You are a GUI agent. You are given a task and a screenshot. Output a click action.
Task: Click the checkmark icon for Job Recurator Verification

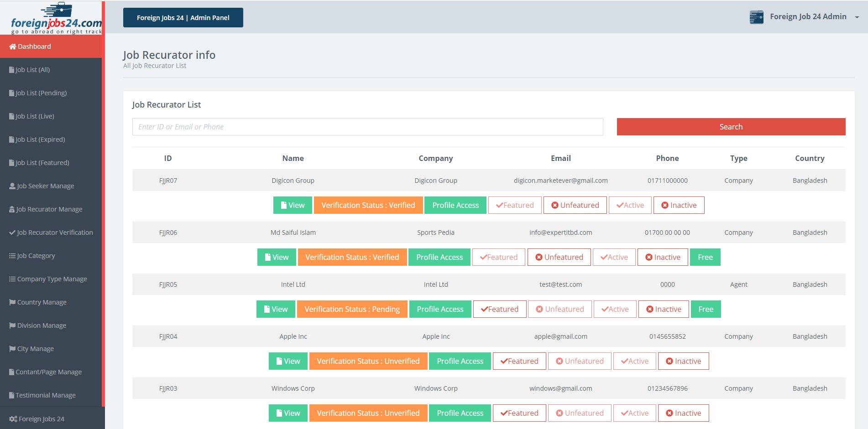pos(12,233)
